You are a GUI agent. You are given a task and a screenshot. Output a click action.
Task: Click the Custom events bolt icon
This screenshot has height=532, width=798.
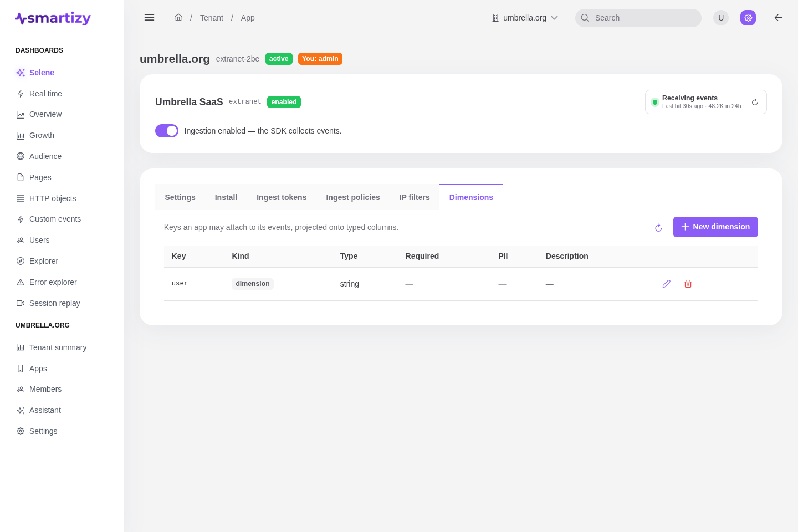coord(21,219)
